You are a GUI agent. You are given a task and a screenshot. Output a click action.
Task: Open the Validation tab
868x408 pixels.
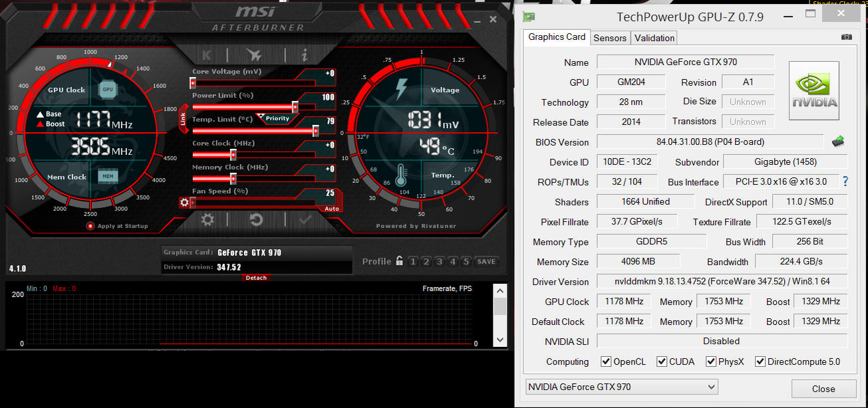click(x=654, y=38)
